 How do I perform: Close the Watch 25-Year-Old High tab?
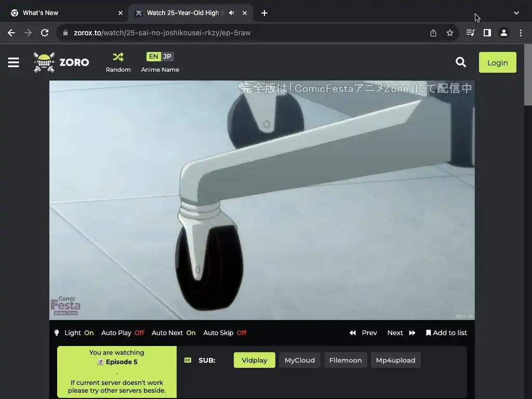[x=245, y=13]
